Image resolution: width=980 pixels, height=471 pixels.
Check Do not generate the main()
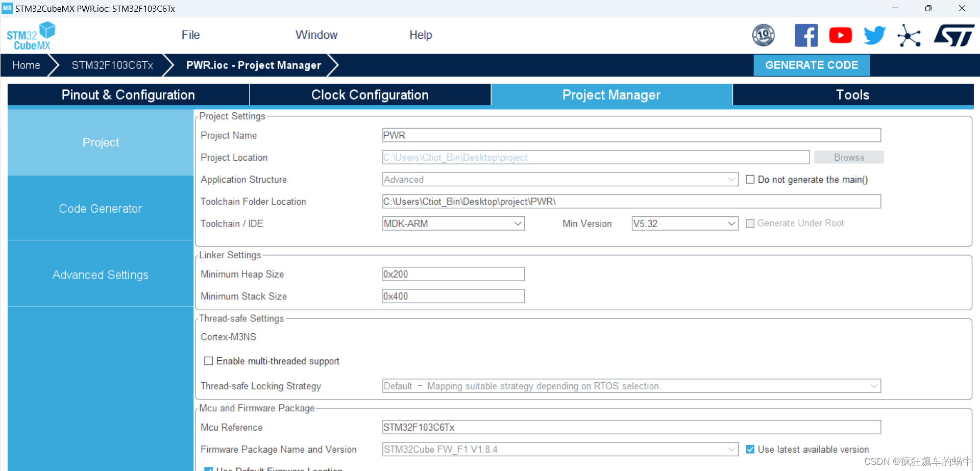[750, 179]
